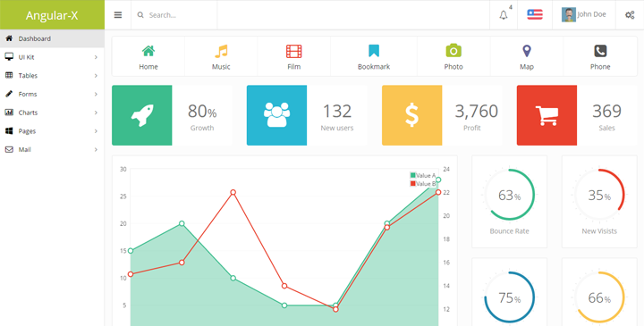The width and height of the screenshot is (644, 326).
Task: Click the 80% Growth value
Action: tap(202, 111)
